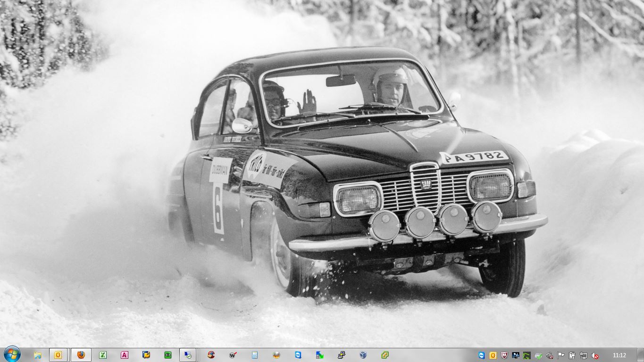Viewport: 644px width, 362px height.
Task: Click the green checkmark notification icon
Action: 538,355
